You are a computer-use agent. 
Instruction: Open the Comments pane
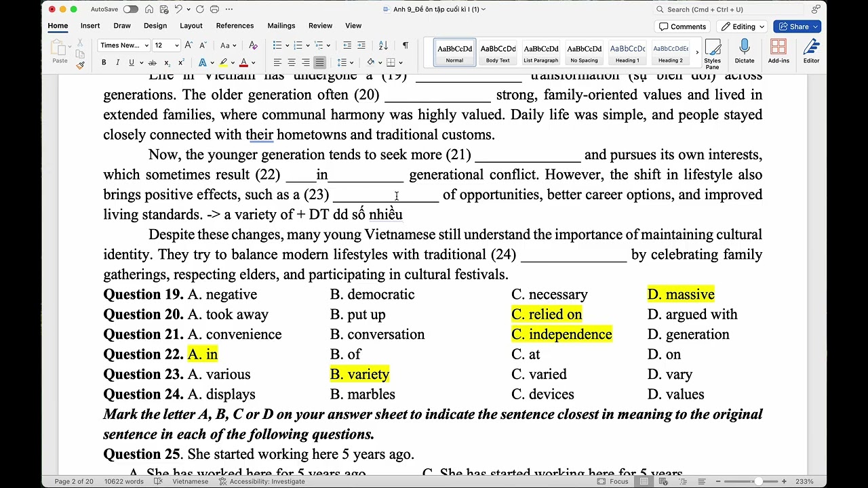[x=683, y=26]
